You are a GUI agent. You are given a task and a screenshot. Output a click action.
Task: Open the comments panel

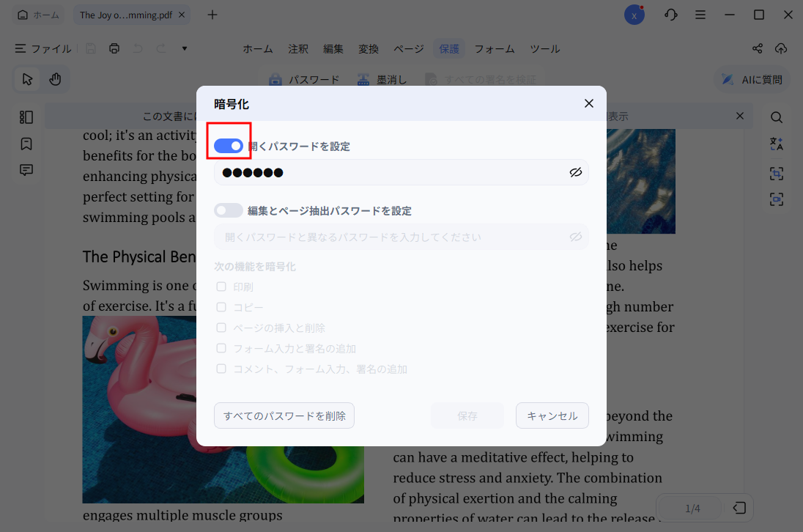point(26,169)
